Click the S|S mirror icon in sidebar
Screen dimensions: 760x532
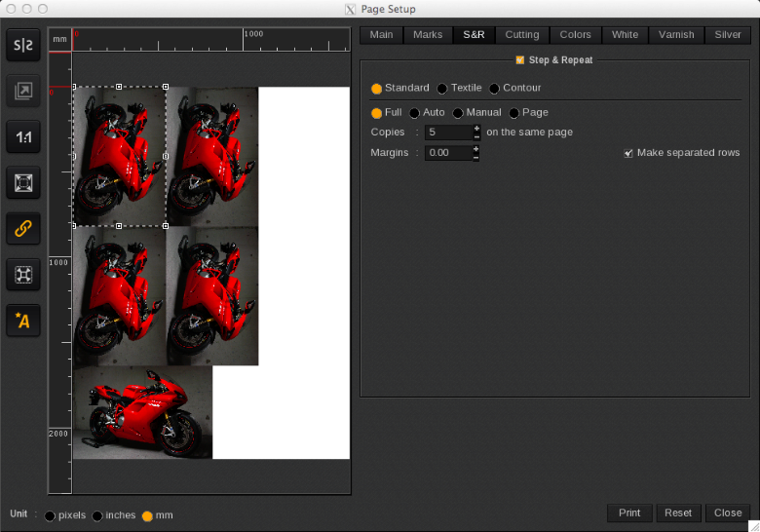pos(23,46)
